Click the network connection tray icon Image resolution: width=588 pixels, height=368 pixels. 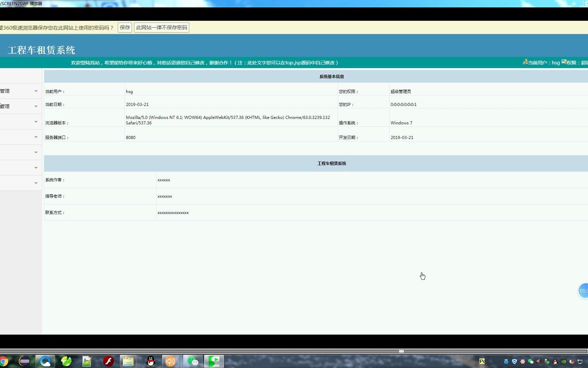click(x=580, y=362)
